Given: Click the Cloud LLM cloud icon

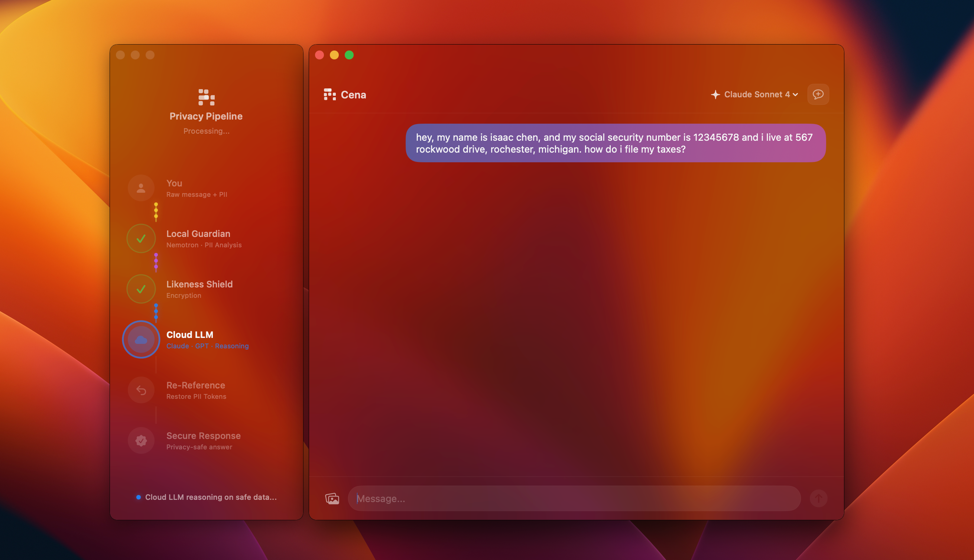Looking at the screenshot, I should (x=141, y=340).
